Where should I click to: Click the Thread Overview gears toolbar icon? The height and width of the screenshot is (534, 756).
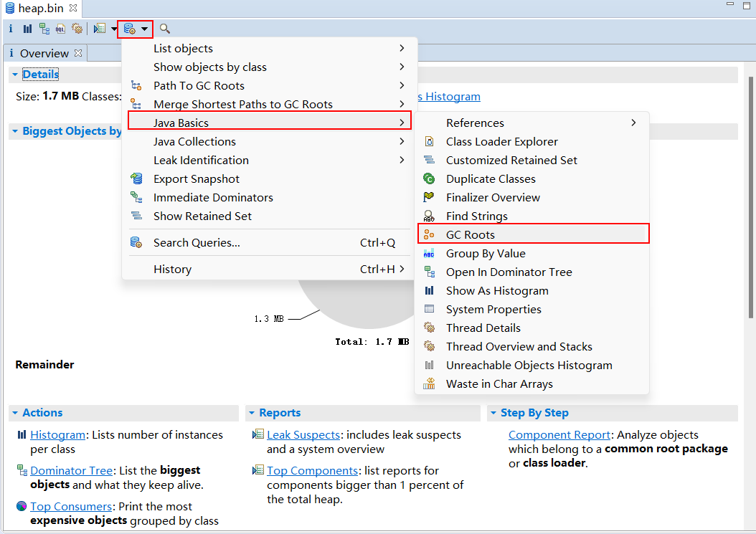77,29
